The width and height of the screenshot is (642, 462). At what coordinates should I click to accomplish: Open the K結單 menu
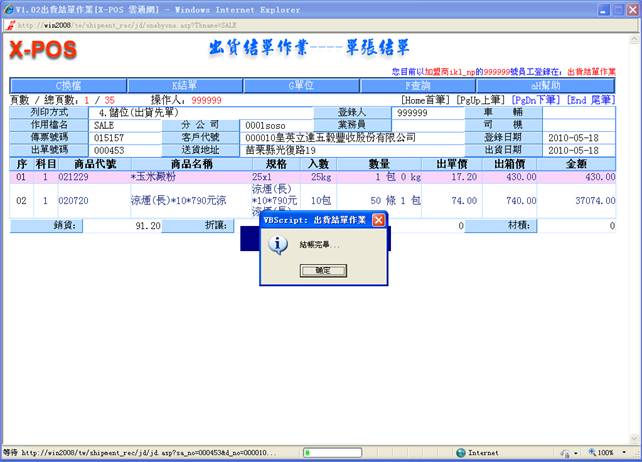click(x=188, y=86)
